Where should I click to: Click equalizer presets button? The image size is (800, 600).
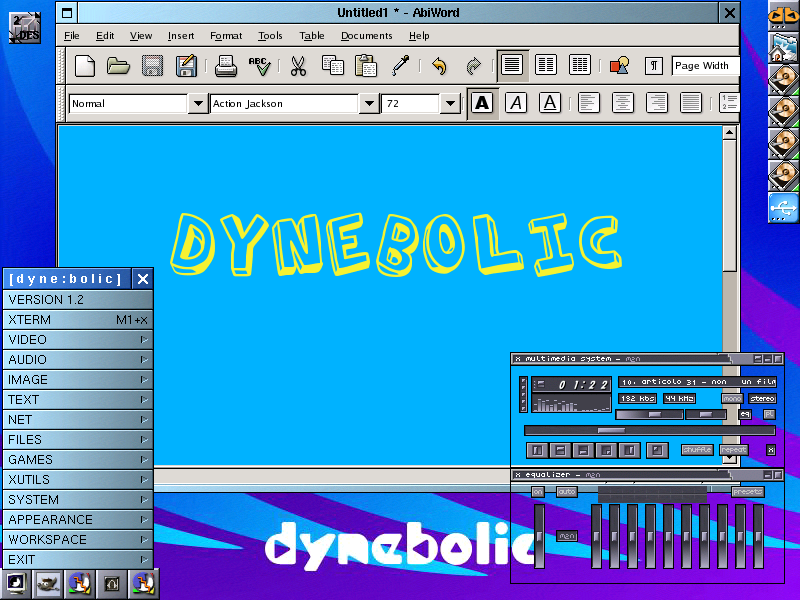[747, 492]
